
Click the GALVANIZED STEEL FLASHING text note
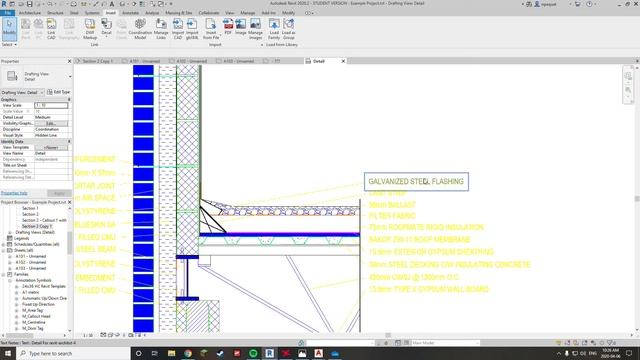click(416, 182)
